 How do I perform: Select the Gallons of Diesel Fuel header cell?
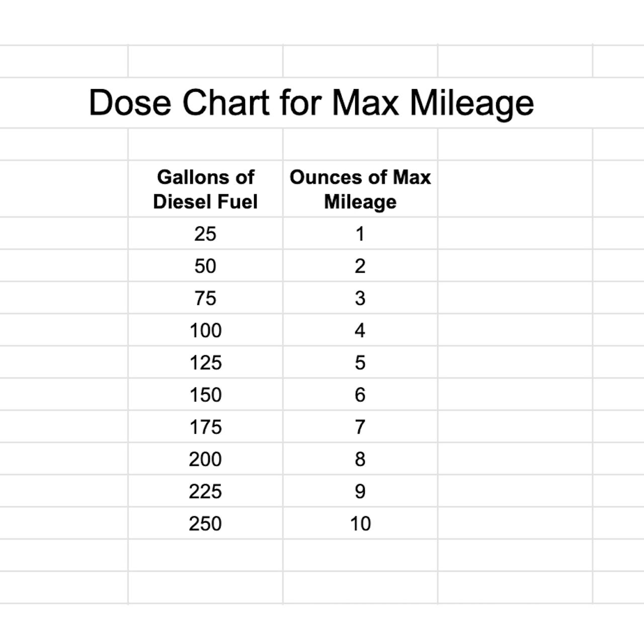click(x=205, y=189)
